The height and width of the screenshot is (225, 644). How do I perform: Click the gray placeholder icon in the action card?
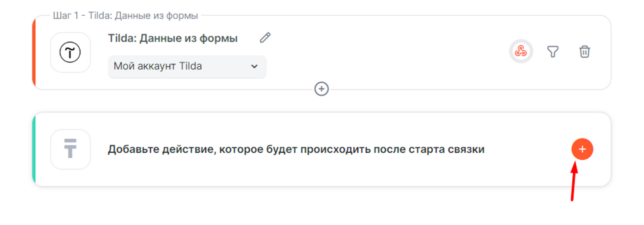pyautogui.click(x=70, y=149)
